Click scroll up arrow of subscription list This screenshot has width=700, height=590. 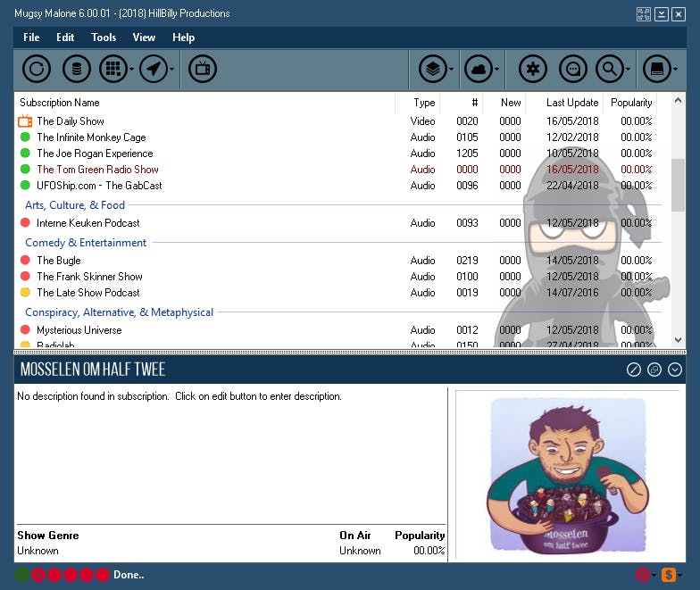pos(678,100)
